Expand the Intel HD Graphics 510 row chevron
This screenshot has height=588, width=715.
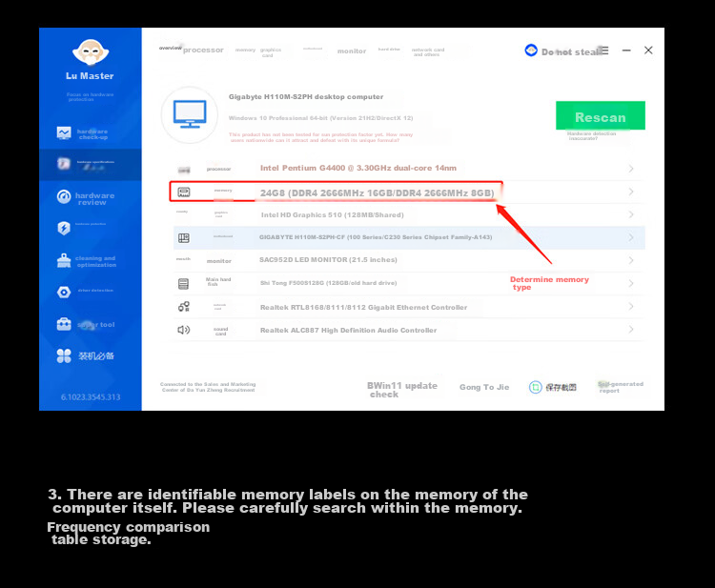tap(631, 214)
